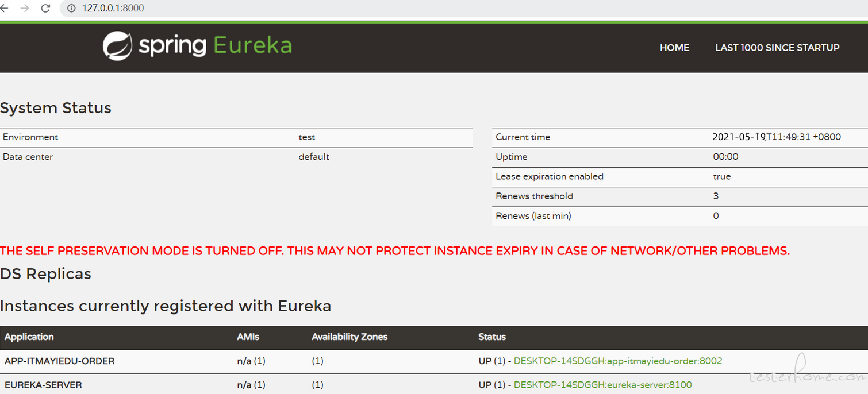Click the AMIs column header
868x394 pixels.
[248, 337]
